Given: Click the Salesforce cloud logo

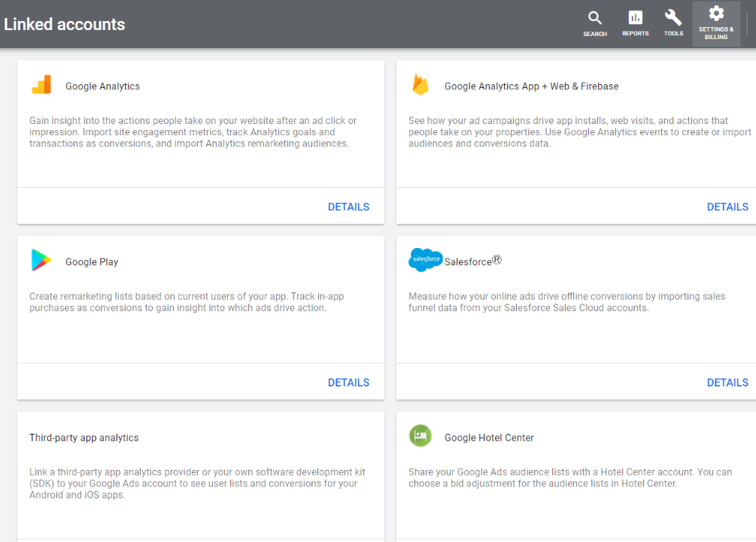Looking at the screenshot, I should tap(425, 260).
